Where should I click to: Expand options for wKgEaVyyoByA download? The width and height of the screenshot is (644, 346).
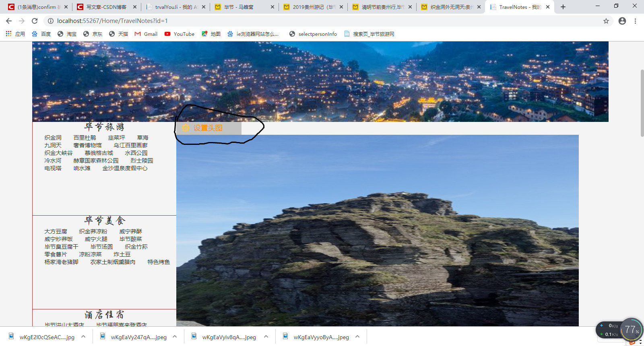(x=357, y=337)
